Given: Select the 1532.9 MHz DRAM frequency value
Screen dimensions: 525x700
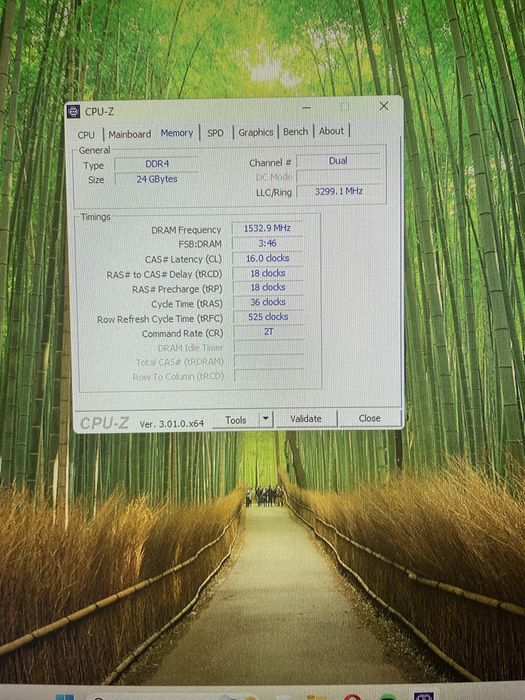Looking at the screenshot, I should click(x=267, y=228).
